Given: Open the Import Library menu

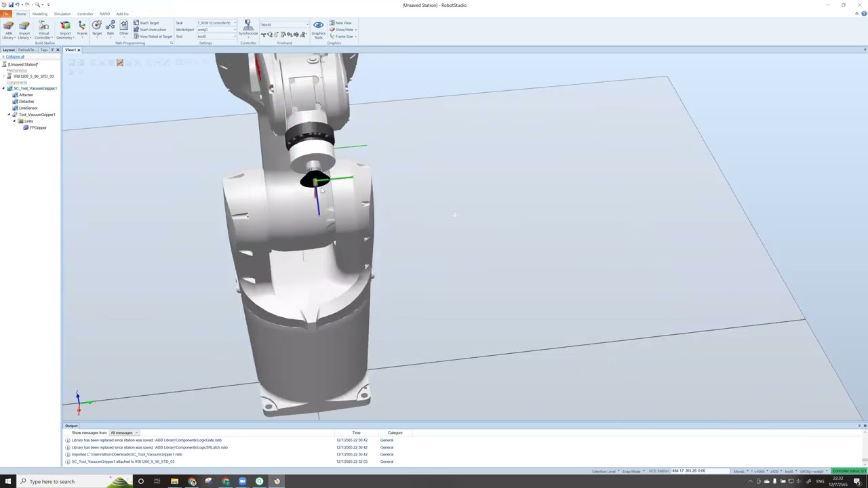Looking at the screenshot, I should 24,30.
